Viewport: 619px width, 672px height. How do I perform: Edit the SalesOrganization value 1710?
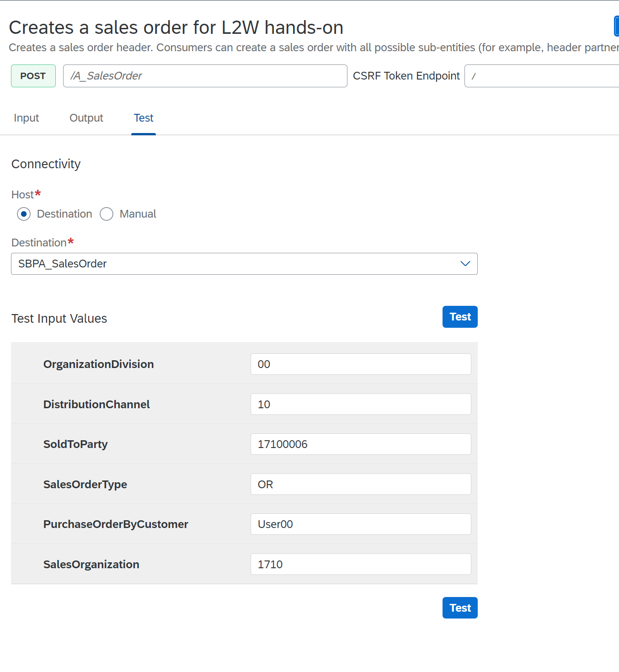(361, 564)
